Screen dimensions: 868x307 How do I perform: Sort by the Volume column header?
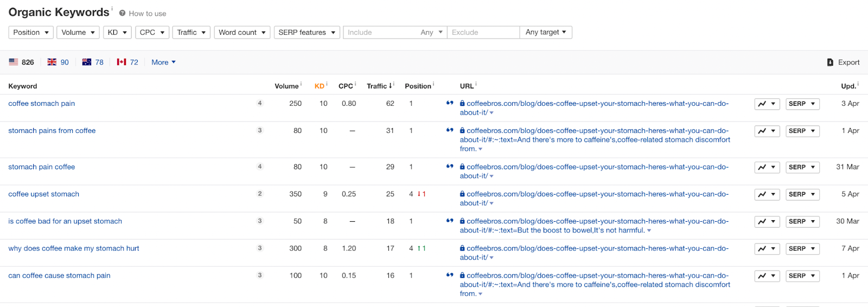coord(286,86)
